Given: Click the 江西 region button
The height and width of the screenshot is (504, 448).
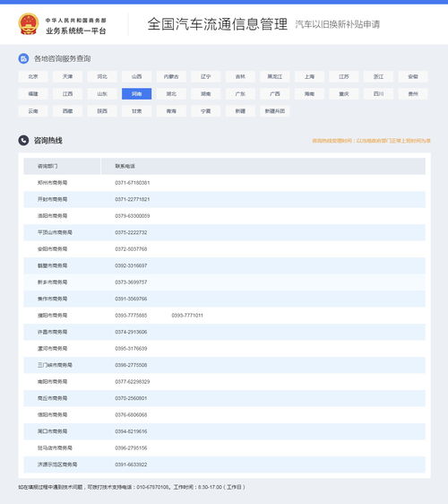Looking at the screenshot, I should point(67,94).
